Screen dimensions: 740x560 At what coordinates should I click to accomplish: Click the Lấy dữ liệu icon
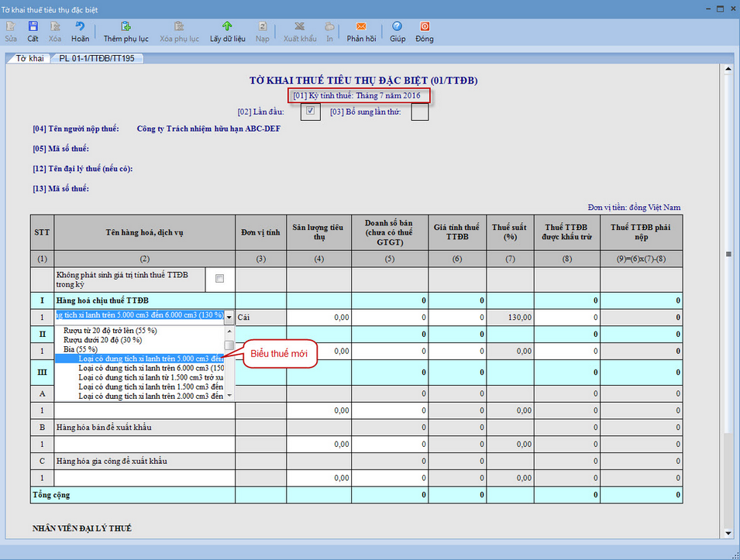228,26
